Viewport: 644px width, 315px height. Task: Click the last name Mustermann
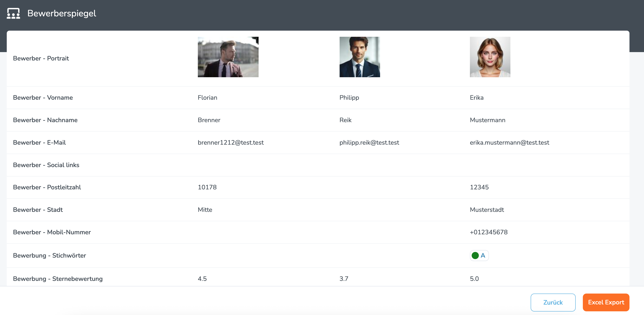488,120
